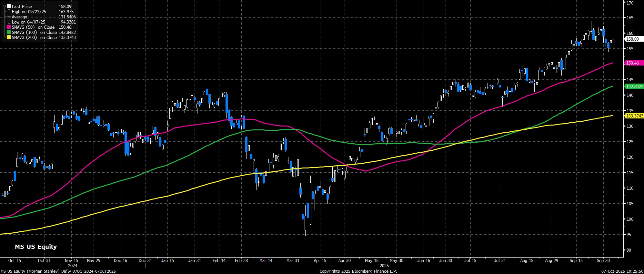Click the Average marker icon in legend

[9, 17]
